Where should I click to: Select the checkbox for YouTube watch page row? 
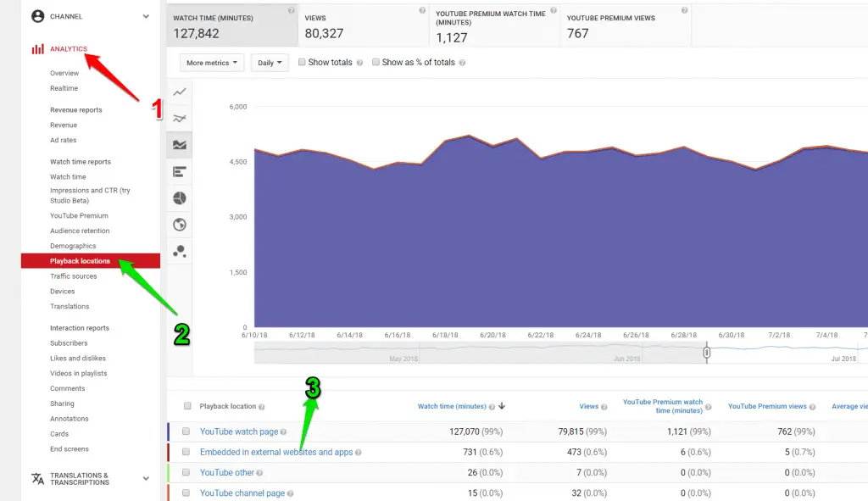[x=187, y=431]
